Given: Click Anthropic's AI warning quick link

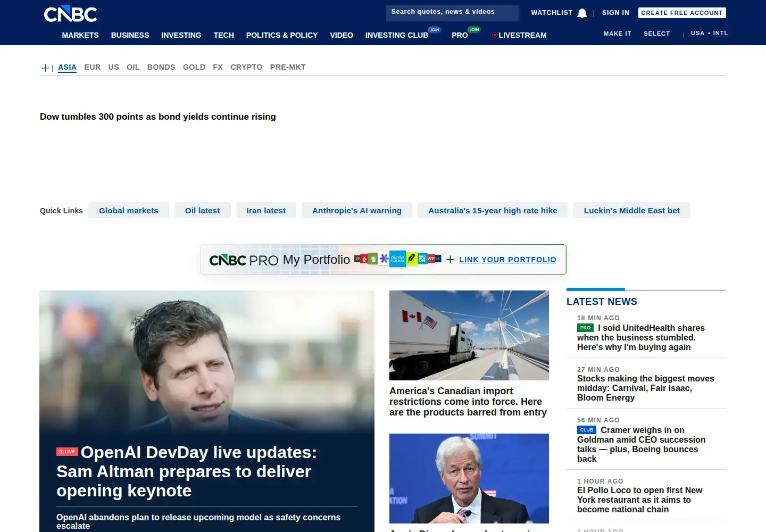Looking at the screenshot, I should pos(357,210).
